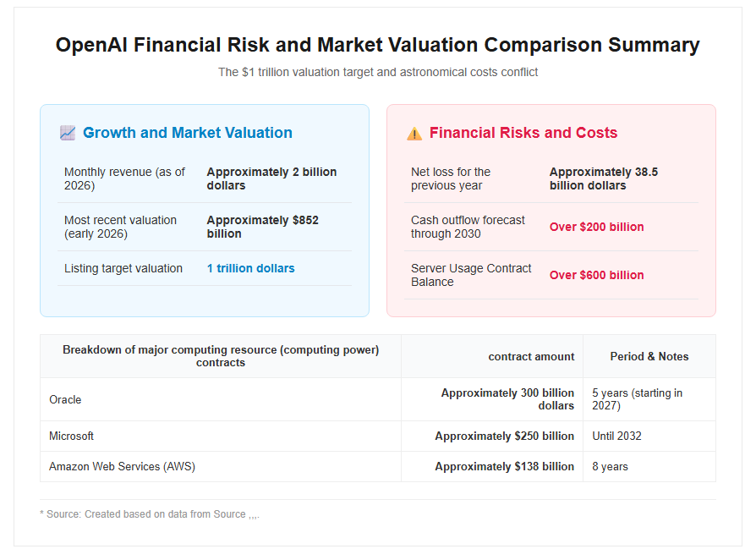756x560 pixels.
Task: Select the Oracle table row label
Action: click(65, 400)
